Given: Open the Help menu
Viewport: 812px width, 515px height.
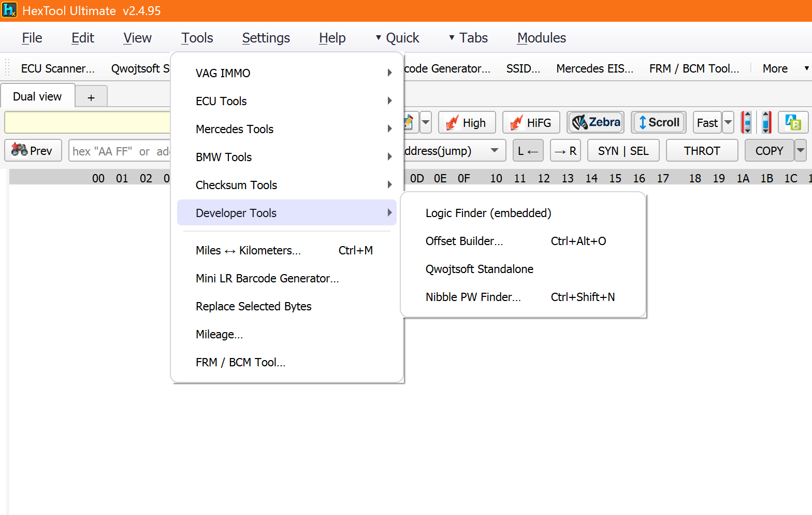Looking at the screenshot, I should (332, 38).
